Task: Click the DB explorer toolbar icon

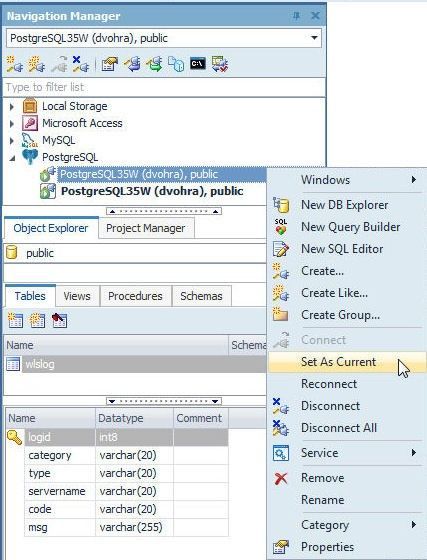Action: (x=176, y=65)
